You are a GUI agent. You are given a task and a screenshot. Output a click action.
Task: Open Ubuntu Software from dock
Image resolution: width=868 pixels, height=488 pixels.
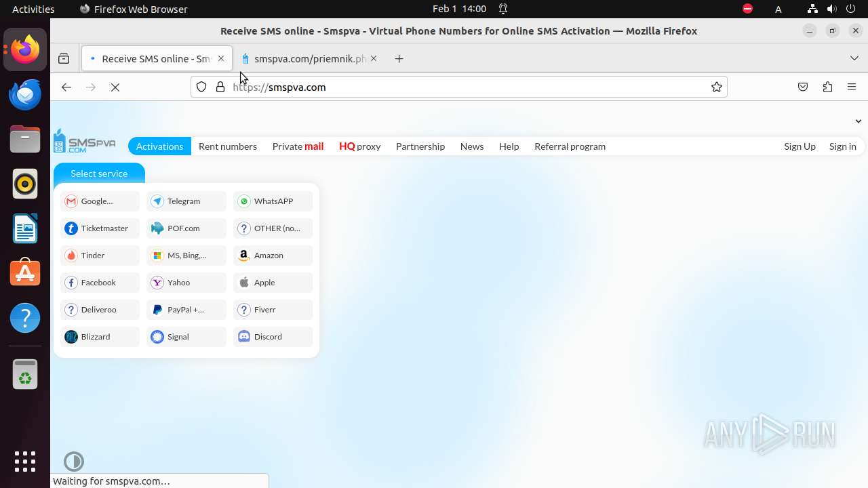[25, 273]
